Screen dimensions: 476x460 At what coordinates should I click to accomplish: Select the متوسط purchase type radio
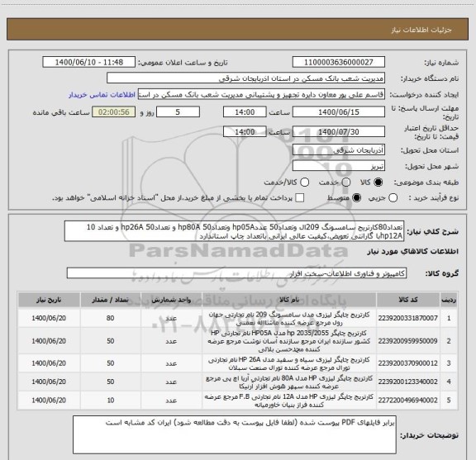point(356,198)
